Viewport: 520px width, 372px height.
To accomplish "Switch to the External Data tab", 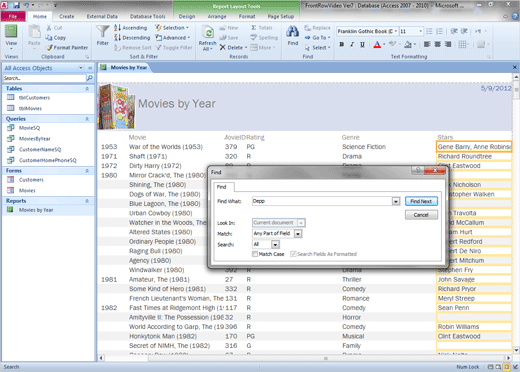I will (x=102, y=16).
